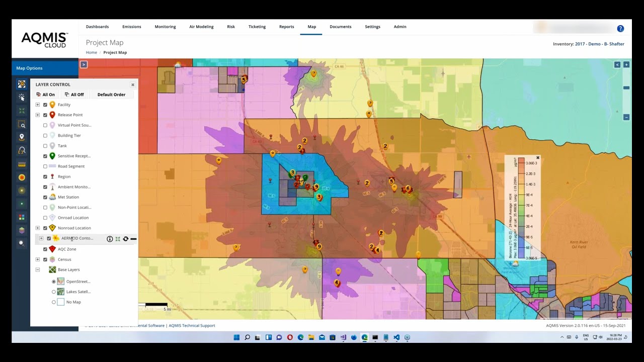
Task: Open the AQMIS Technical Support link
Action: click(192, 326)
